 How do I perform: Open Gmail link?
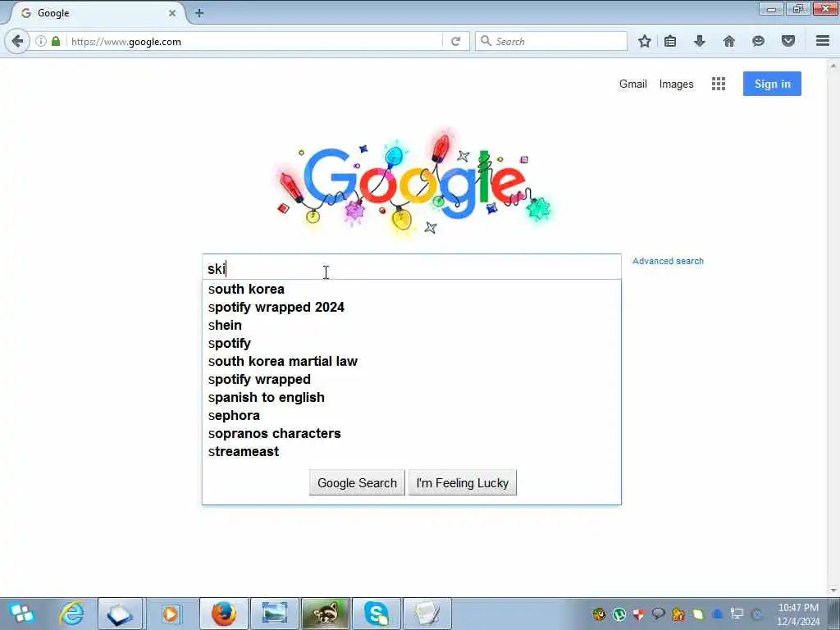click(632, 84)
